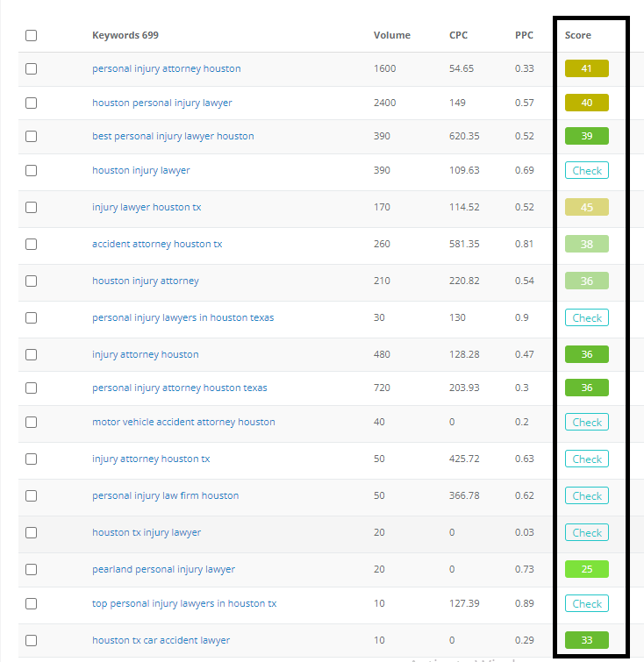Screen dimensions: 644x662
Task: Click volume value 720
Action: point(382,388)
